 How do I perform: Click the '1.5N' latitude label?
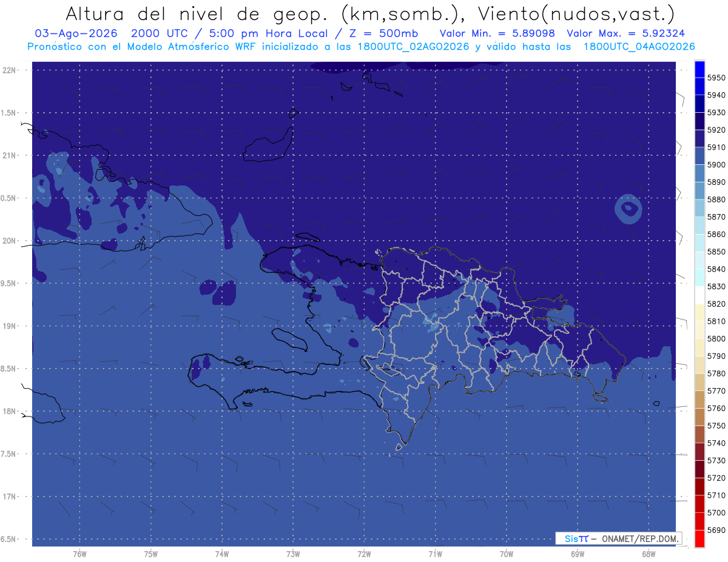click(x=8, y=113)
